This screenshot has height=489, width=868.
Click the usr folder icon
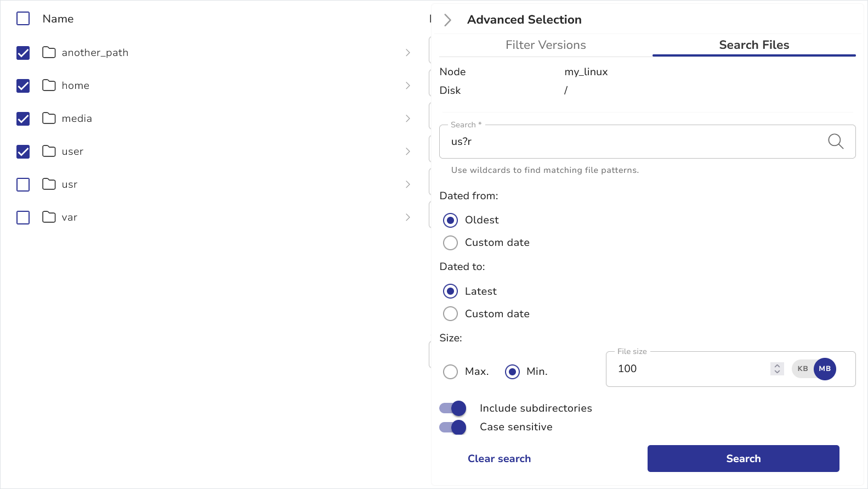(x=49, y=184)
